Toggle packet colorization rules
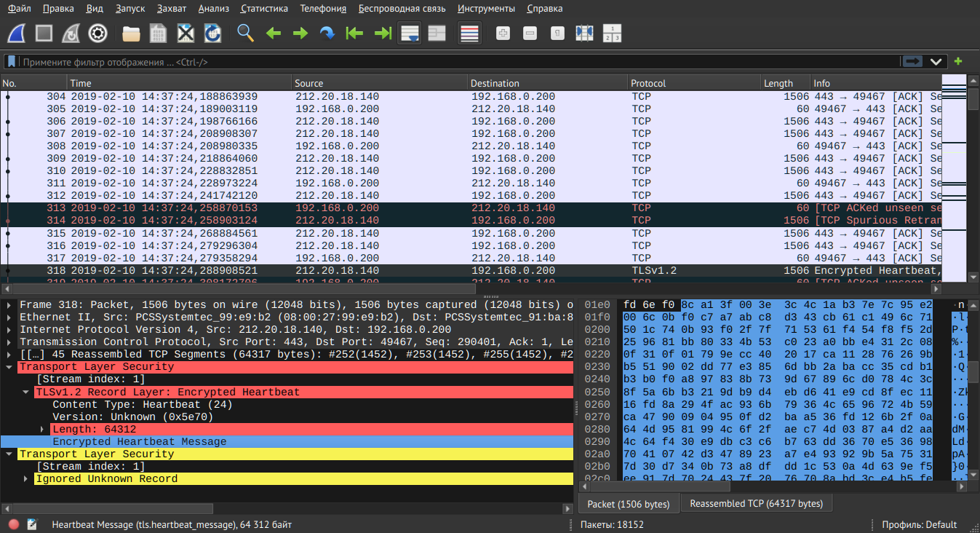 coord(469,33)
